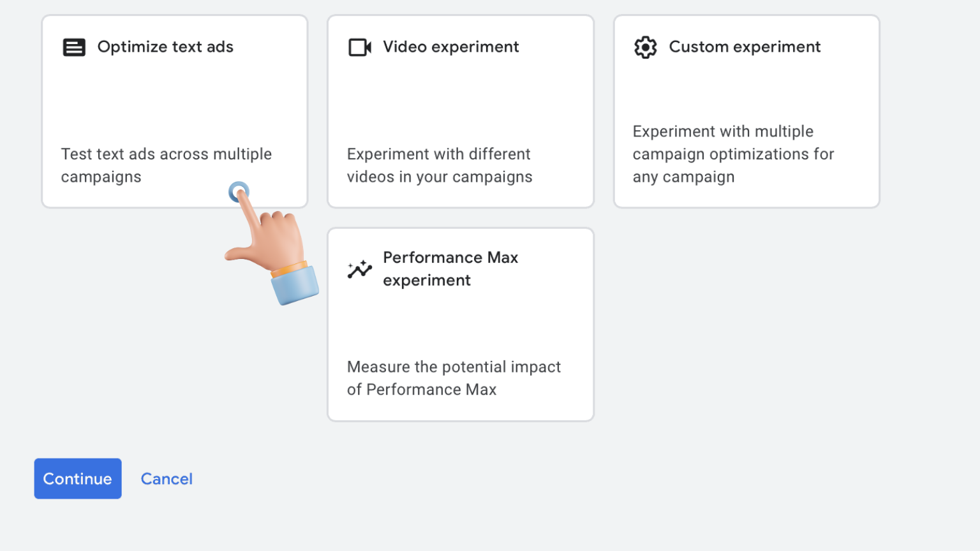The width and height of the screenshot is (980, 551).
Task: Click 'Measure the potential impact' description
Action: tap(454, 378)
